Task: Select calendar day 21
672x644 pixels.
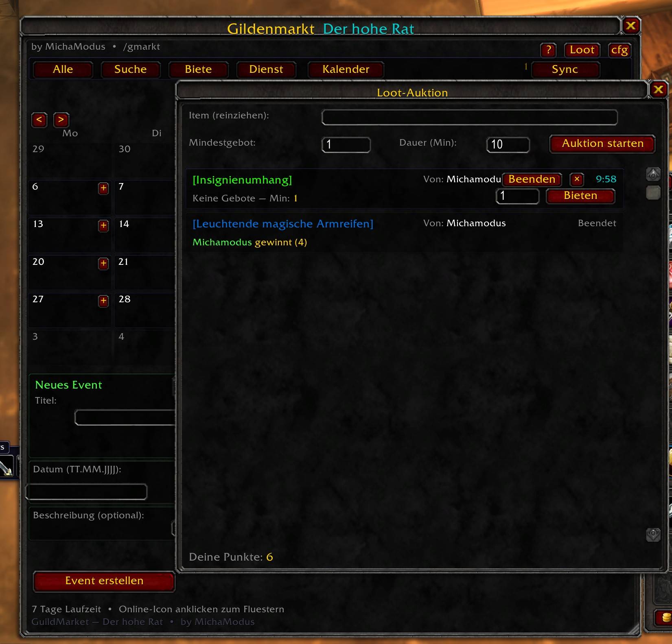Action: pos(145,273)
